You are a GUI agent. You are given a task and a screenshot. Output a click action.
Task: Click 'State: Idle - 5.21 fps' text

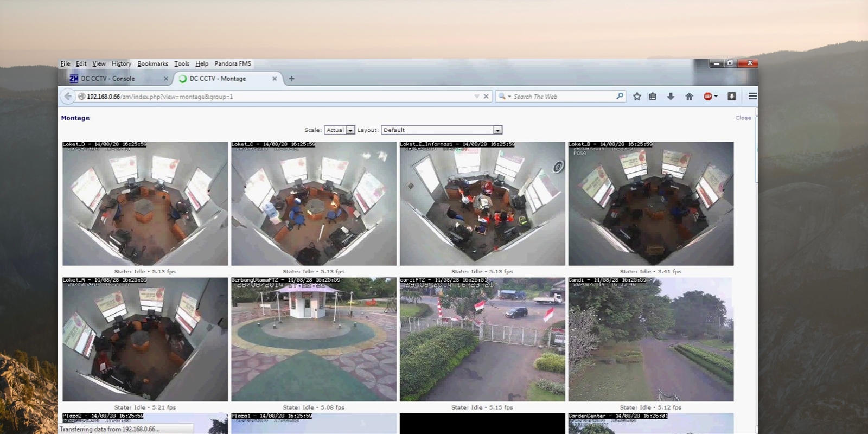click(145, 407)
